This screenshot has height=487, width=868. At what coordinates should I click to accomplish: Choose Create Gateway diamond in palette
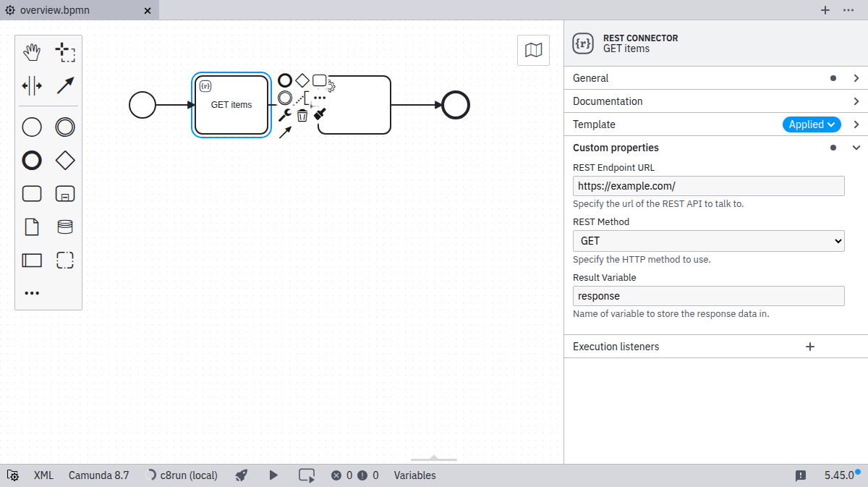[65, 160]
